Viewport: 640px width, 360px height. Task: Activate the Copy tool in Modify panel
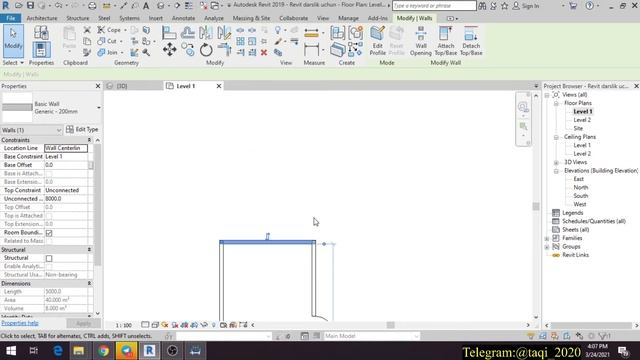[188, 50]
